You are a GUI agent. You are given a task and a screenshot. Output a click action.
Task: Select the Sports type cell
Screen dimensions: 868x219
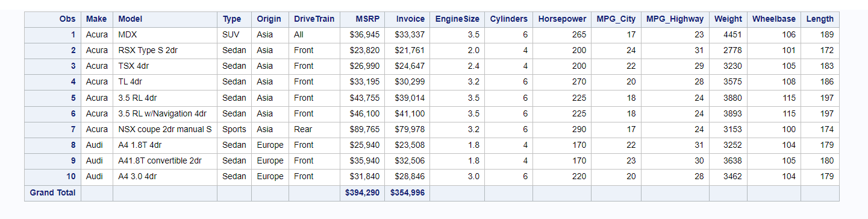click(234, 130)
